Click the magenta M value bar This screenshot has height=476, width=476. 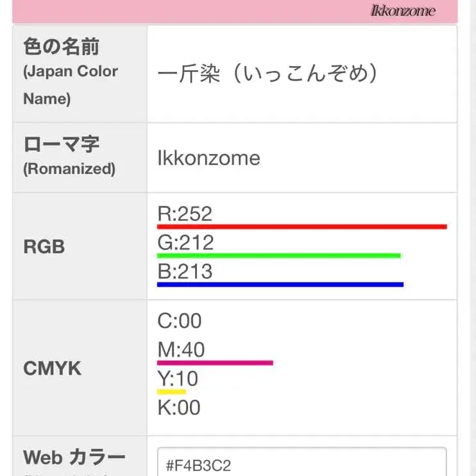(x=215, y=363)
